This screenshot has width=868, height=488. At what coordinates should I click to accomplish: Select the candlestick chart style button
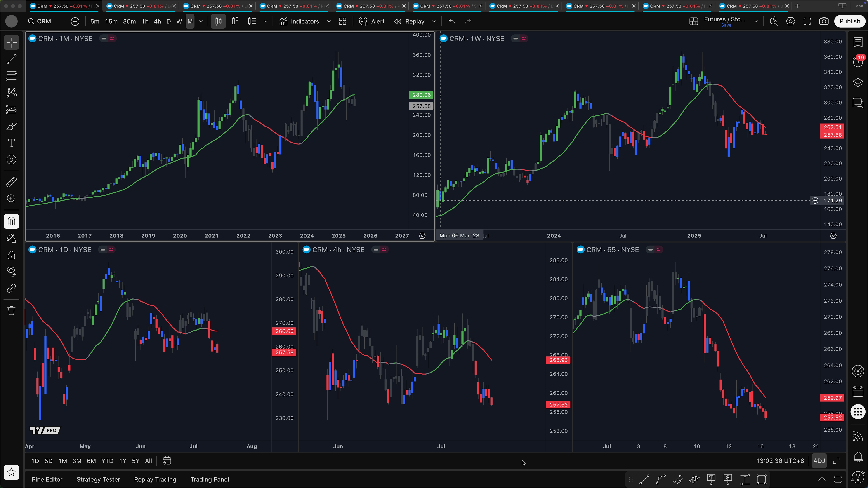click(218, 21)
